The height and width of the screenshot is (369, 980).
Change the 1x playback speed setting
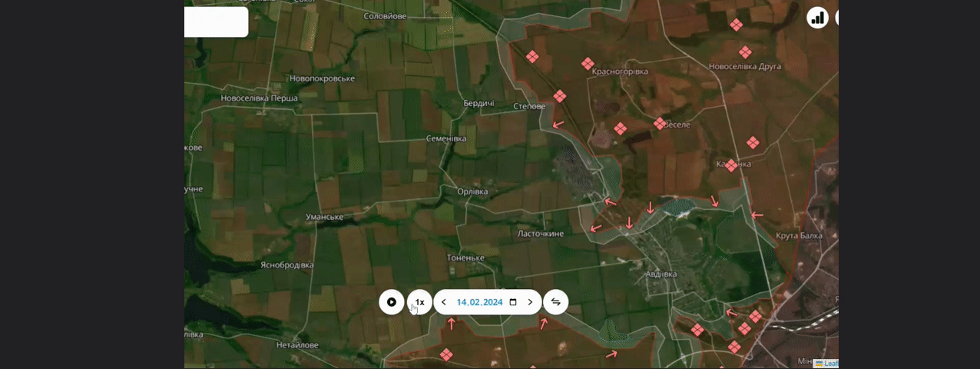click(419, 302)
